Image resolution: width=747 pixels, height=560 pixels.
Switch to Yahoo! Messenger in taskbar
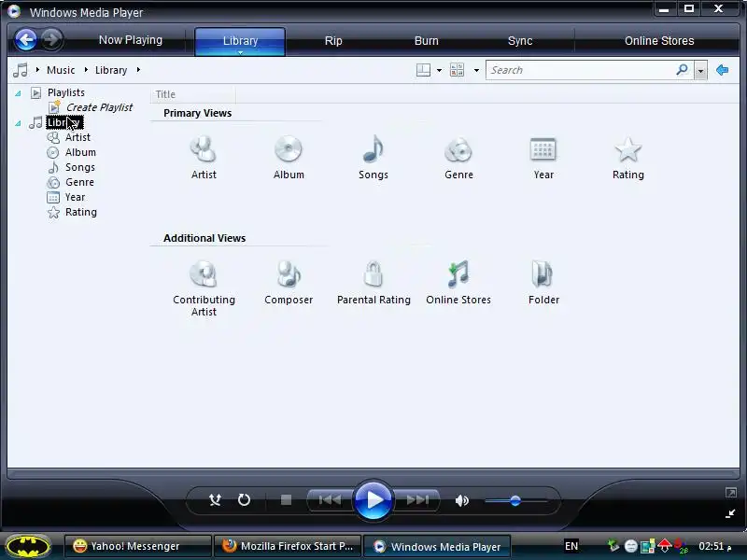pyautogui.click(x=137, y=546)
